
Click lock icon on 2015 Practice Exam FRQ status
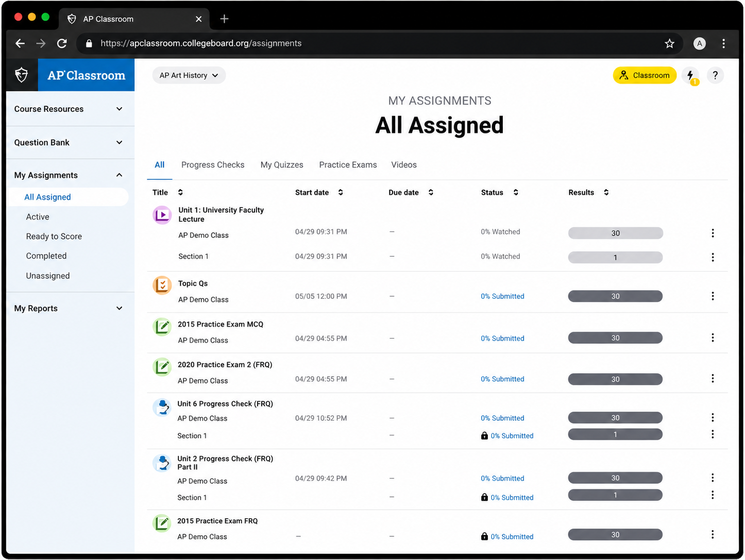pos(484,536)
